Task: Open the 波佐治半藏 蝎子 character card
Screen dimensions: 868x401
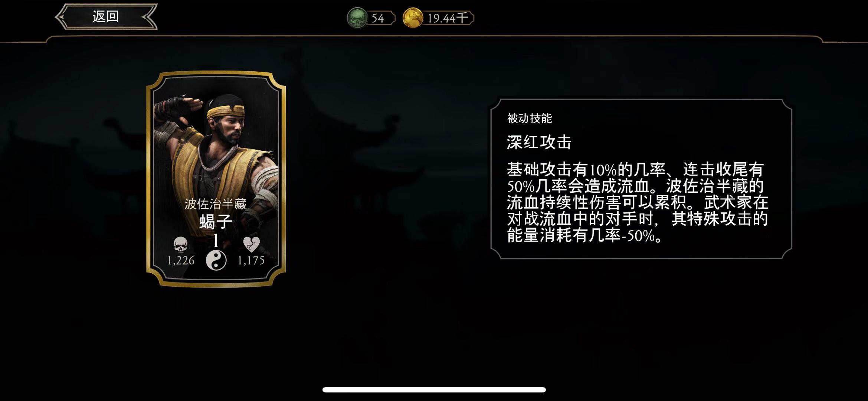Action: [216, 179]
